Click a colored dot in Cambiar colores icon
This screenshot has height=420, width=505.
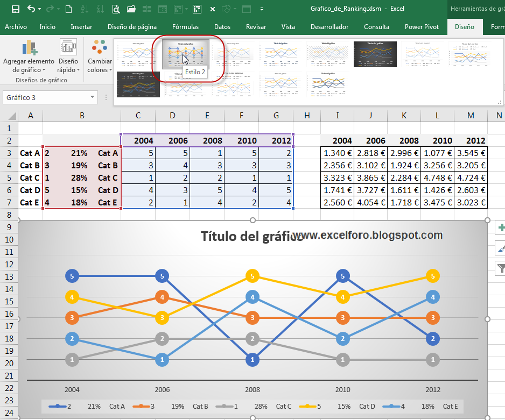(x=99, y=47)
